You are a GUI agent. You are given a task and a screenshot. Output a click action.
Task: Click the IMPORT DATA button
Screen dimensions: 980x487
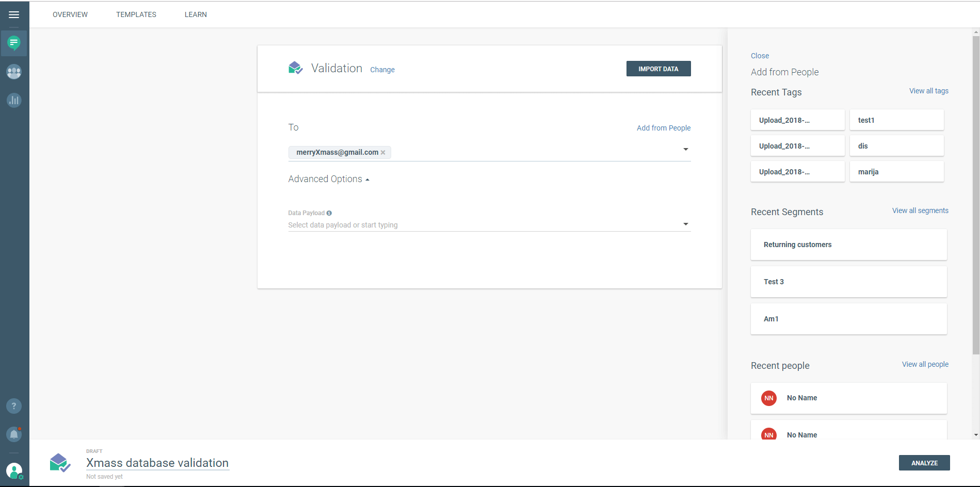point(658,69)
